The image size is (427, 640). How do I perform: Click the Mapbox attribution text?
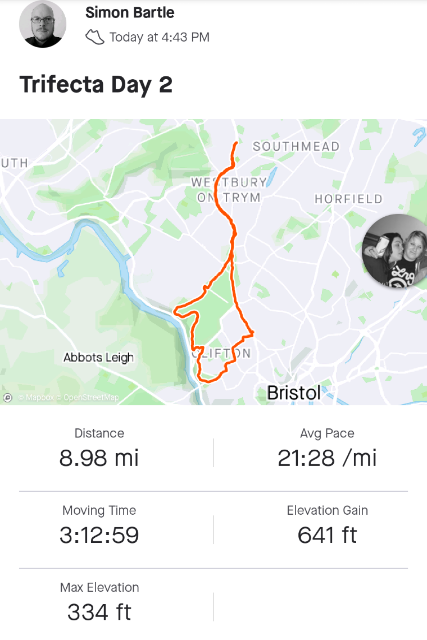click(x=36, y=397)
